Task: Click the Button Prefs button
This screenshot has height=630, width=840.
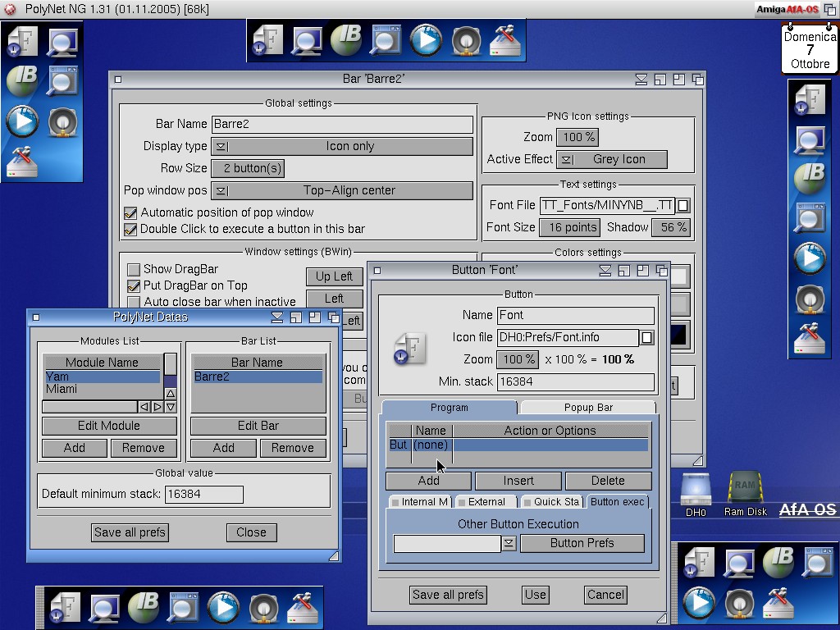Action: coord(582,543)
